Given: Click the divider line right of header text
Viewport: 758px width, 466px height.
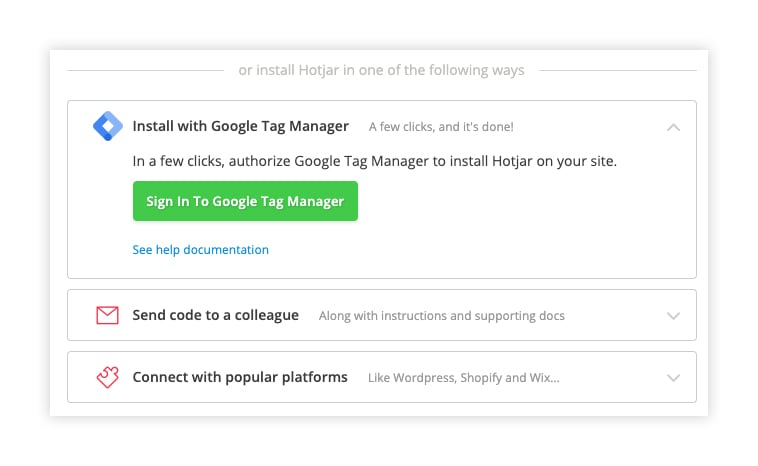Looking at the screenshot, I should [618, 71].
